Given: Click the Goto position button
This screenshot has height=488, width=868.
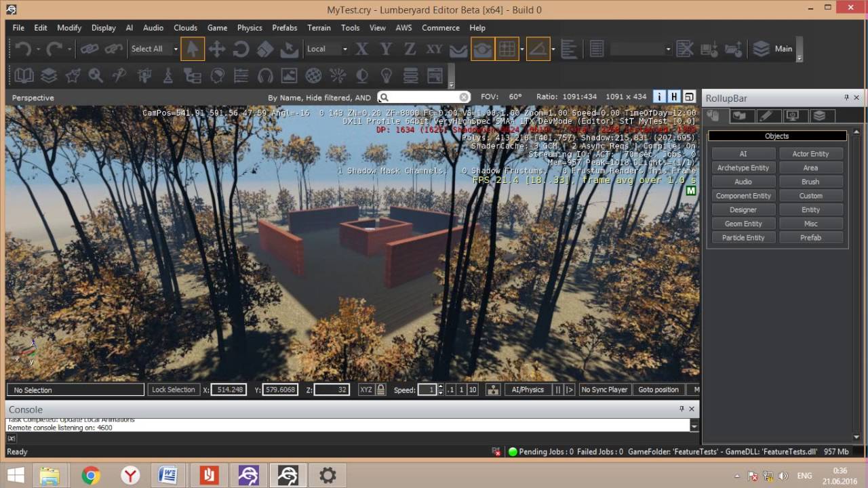Looking at the screenshot, I should [658, 390].
